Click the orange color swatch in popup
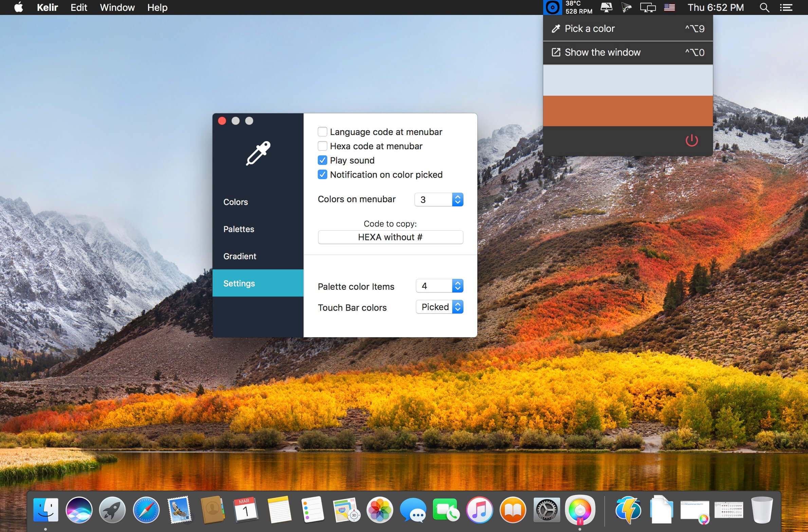 (x=628, y=111)
